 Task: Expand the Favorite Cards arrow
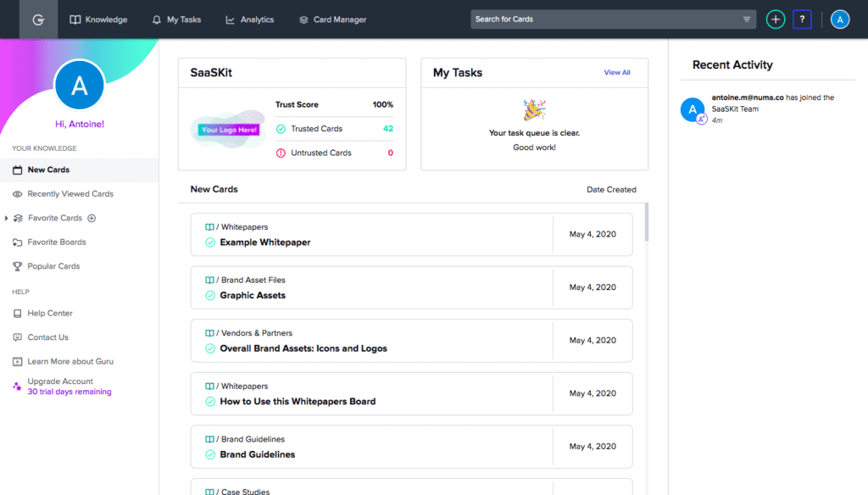pos(7,218)
